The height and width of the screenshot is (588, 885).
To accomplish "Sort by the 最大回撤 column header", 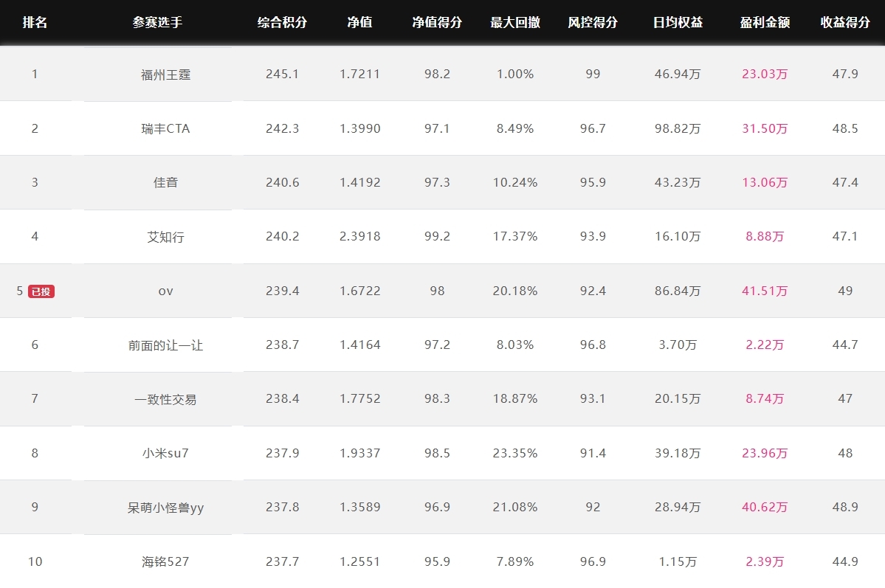I will click(x=514, y=23).
